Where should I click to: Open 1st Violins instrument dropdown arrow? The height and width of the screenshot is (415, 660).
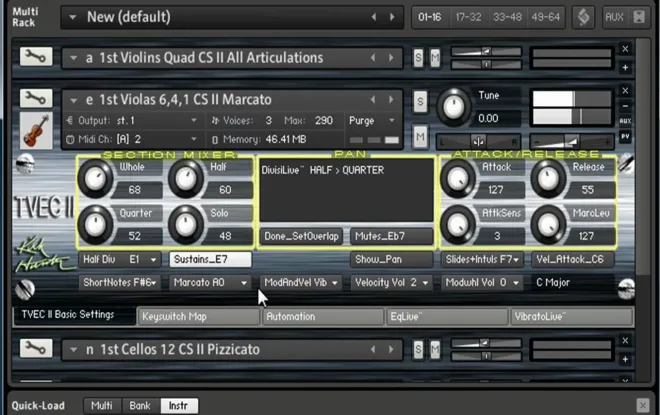(74, 58)
